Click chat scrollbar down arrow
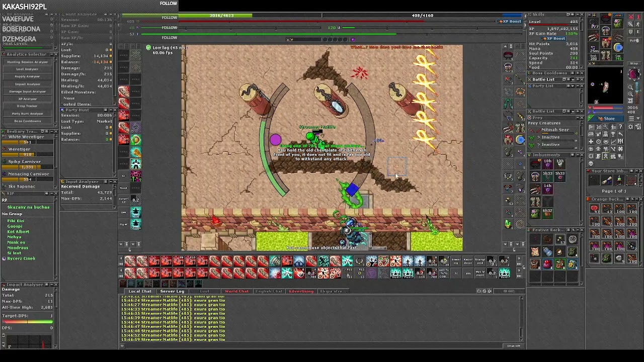This screenshot has width=644, height=362. [x=522, y=339]
